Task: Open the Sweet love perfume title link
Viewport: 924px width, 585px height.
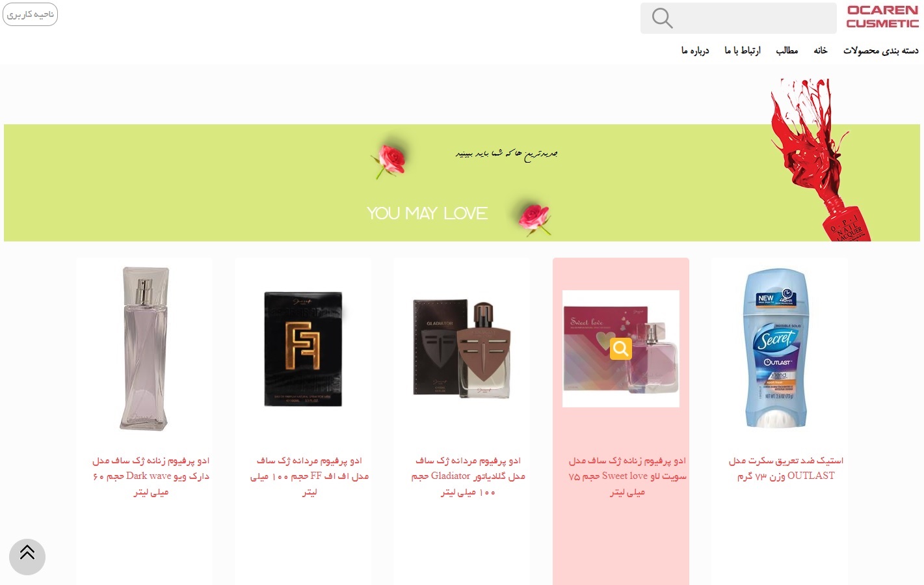Action: coord(627,476)
